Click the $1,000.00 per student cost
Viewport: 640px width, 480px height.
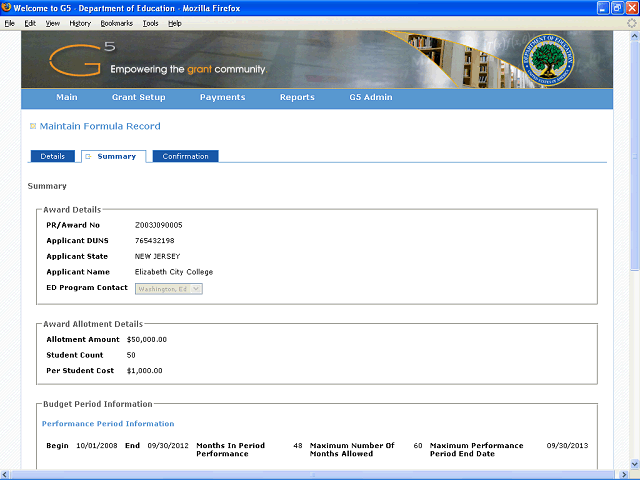pos(144,371)
